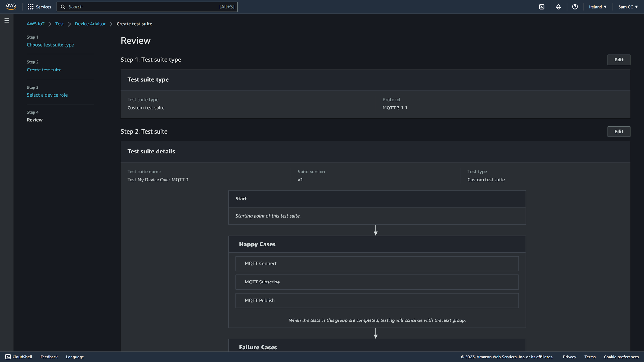Open the Sam GC account dropdown
This screenshot has height=362, width=644.
coord(628,7)
